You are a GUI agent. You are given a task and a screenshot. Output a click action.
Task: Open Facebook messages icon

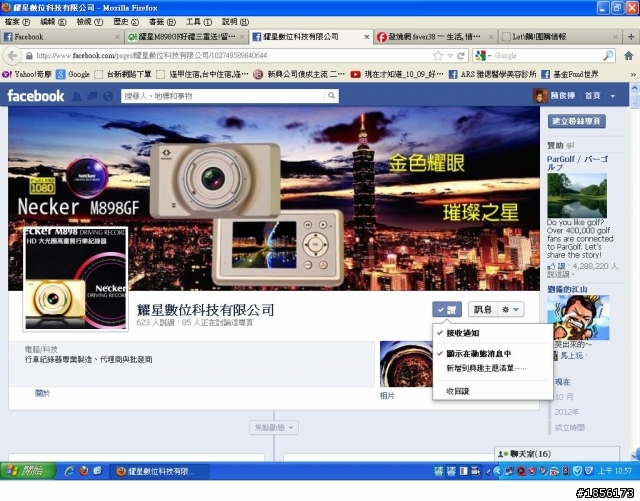point(93,96)
